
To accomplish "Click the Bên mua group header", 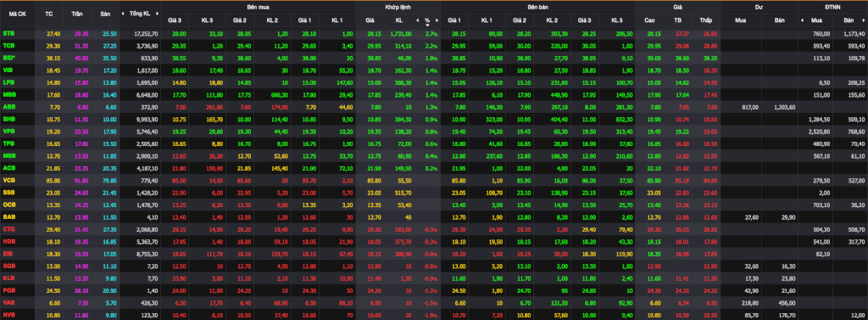I will [258, 7].
